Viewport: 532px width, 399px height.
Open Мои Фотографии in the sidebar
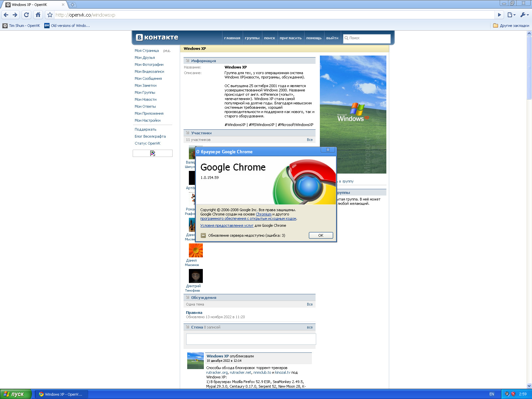(x=149, y=65)
